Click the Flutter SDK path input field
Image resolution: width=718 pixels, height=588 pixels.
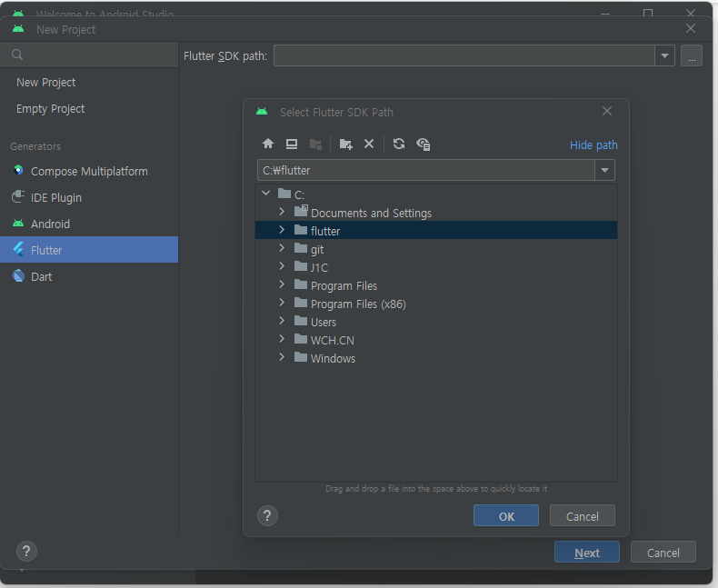[x=464, y=55]
